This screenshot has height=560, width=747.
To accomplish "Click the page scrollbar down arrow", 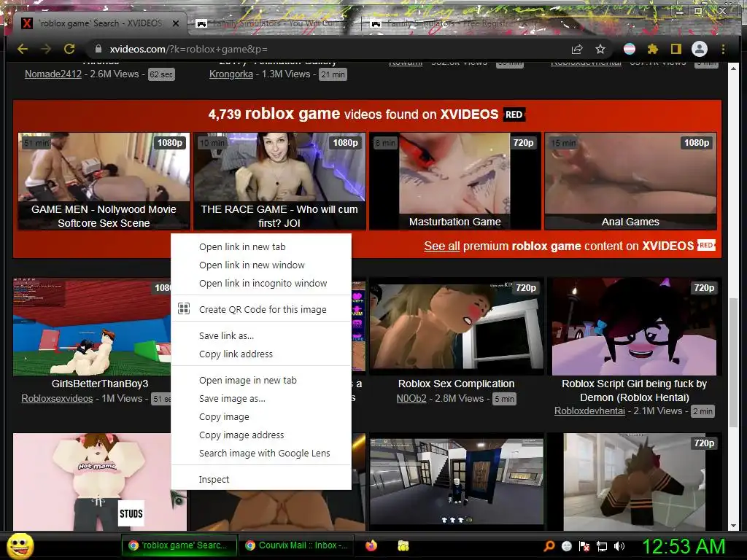I will [733, 526].
